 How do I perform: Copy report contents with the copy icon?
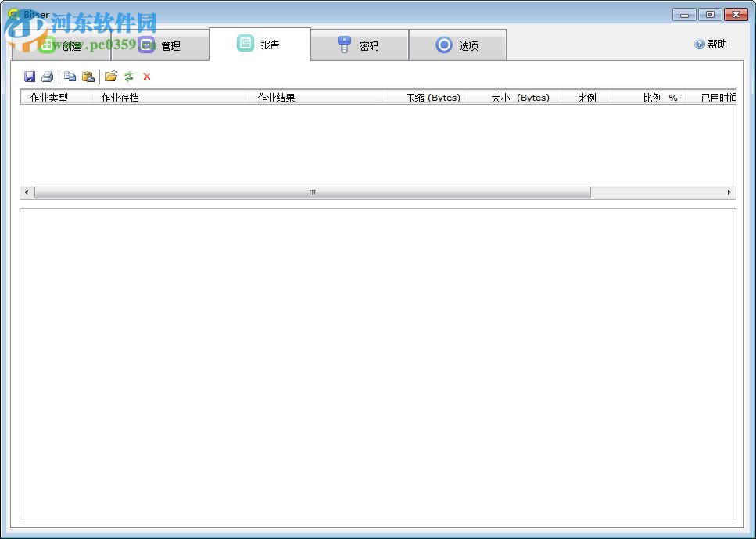point(70,76)
